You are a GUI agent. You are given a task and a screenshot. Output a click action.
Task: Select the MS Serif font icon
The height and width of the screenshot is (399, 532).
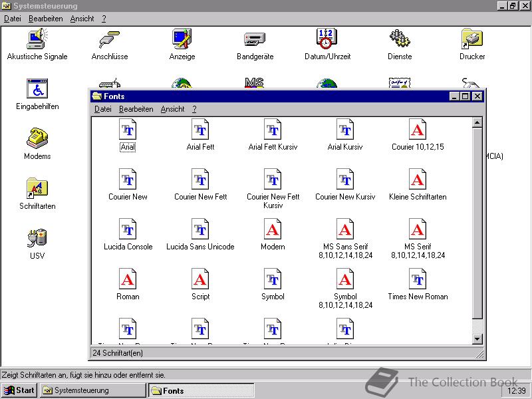click(x=418, y=229)
